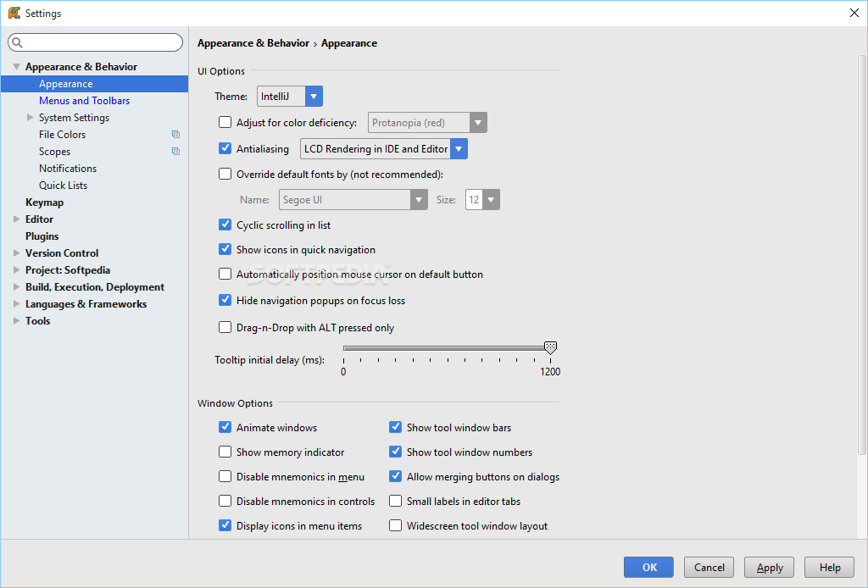Click the Apply button
Screen dimensions: 868x588
(768, 567)
